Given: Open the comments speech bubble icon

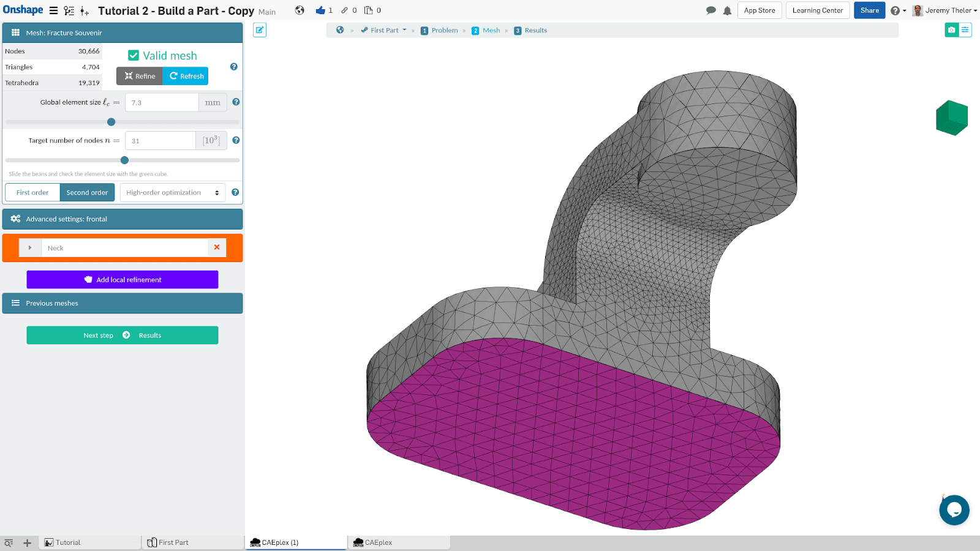Looking at the screenshot, I should pyautogui.click(x=710, y=10).
